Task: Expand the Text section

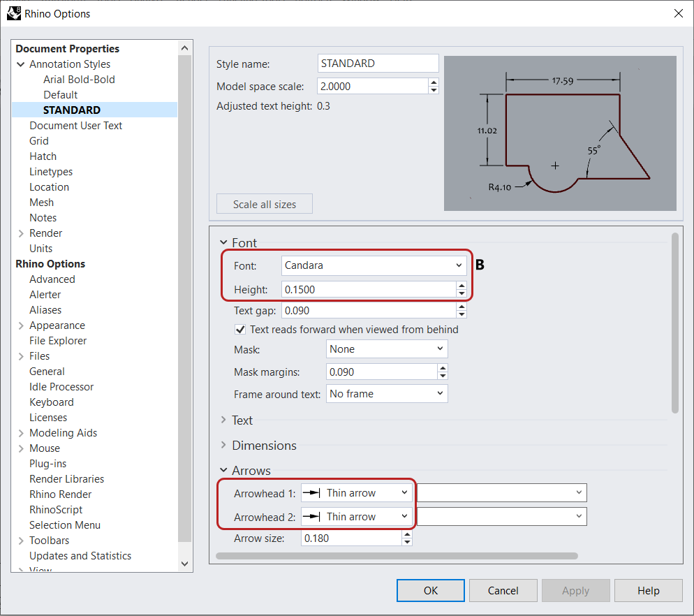Action: pyautogui.click(x=223, y=420)
